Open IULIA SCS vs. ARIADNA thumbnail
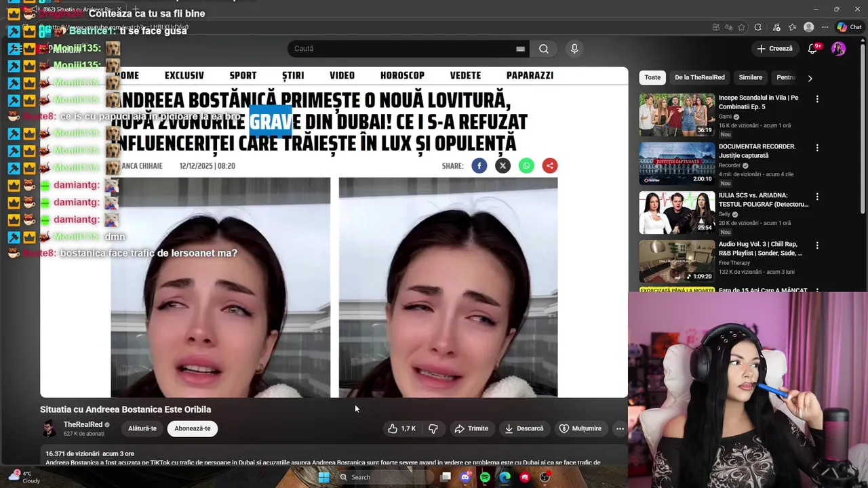Image resolution: width=868 pixels, height=488 pixels. coord(677,212)
